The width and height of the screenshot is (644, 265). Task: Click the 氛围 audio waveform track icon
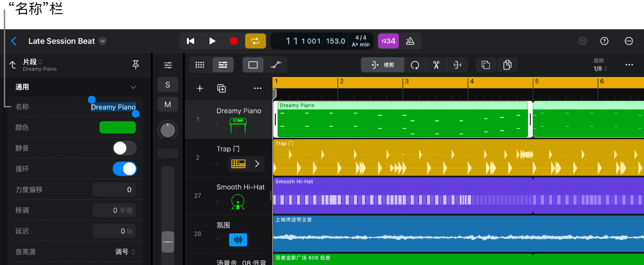click(238, 240)
